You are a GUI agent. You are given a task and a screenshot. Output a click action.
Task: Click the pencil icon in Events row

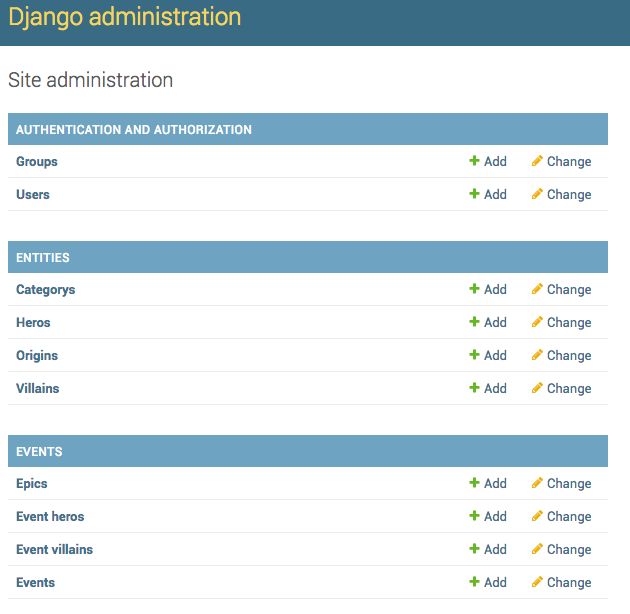point(537,581)
